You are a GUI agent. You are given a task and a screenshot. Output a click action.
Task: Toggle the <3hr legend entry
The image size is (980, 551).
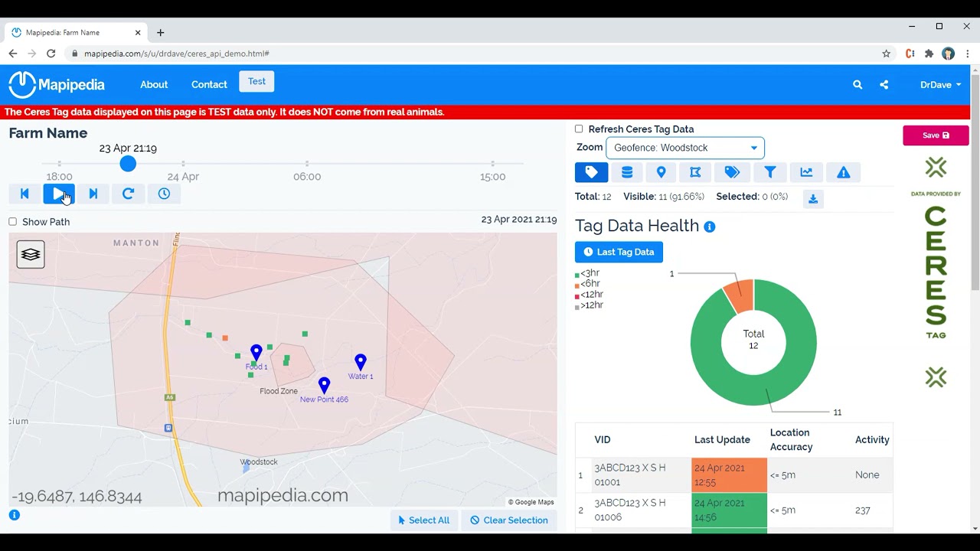pos(587,273)
